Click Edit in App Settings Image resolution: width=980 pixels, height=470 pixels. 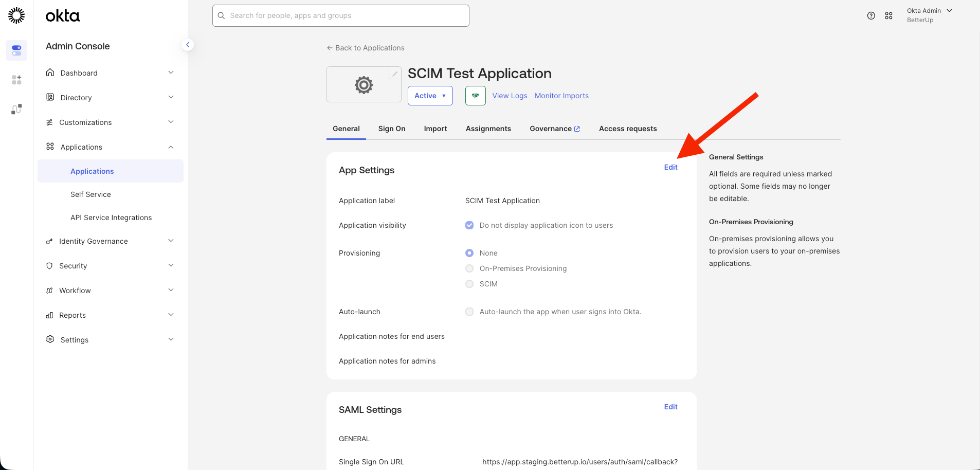(x=670, y=167)
